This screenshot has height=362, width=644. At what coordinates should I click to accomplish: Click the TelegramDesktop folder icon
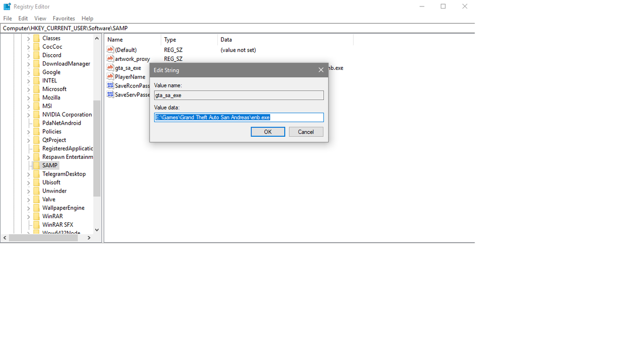(x=37, y=174)
